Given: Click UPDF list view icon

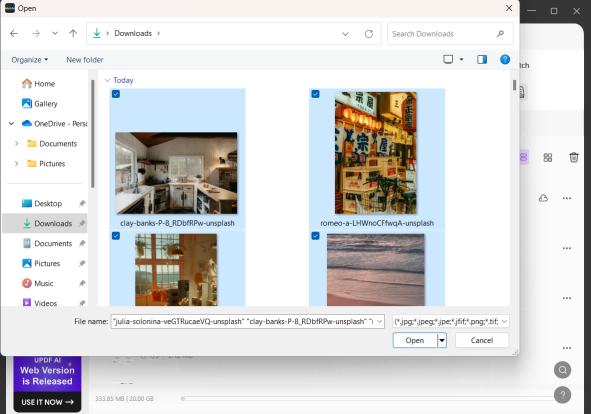Looking at the screenshot, I should coord(524,157).
